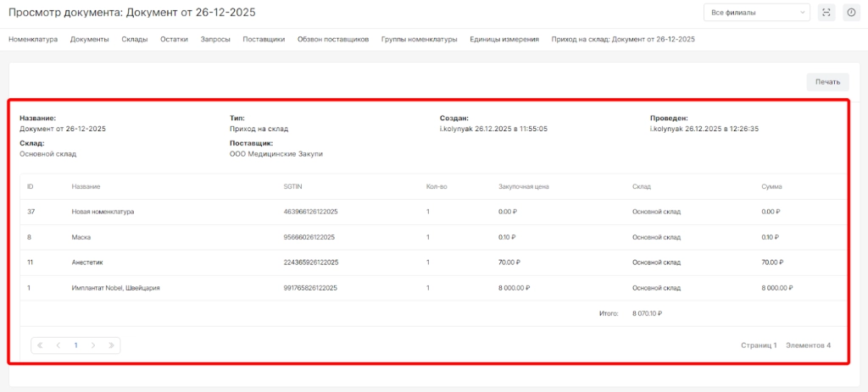The height and width of the screenshot is (392, 868).
Task: Select page number 1 in pagination
Action: [75, 345]
